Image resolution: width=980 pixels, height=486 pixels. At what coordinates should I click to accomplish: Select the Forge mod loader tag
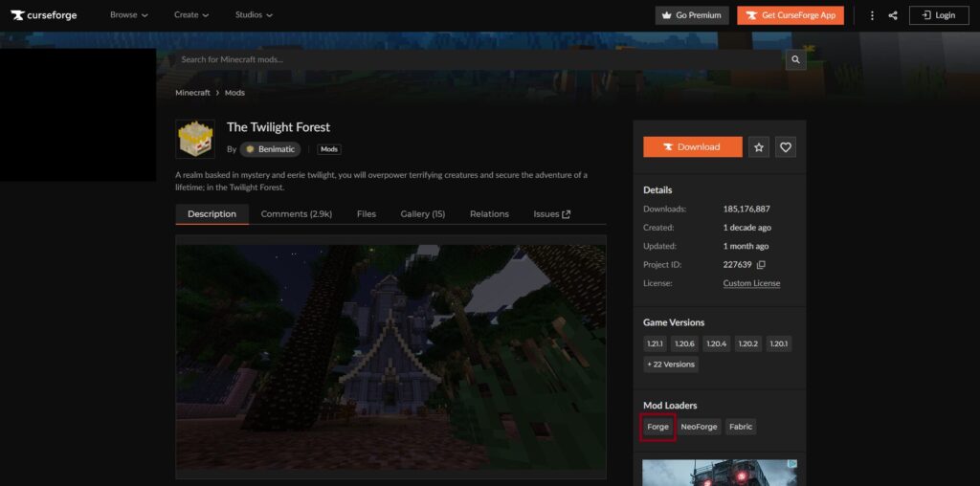tap(657, 427)
